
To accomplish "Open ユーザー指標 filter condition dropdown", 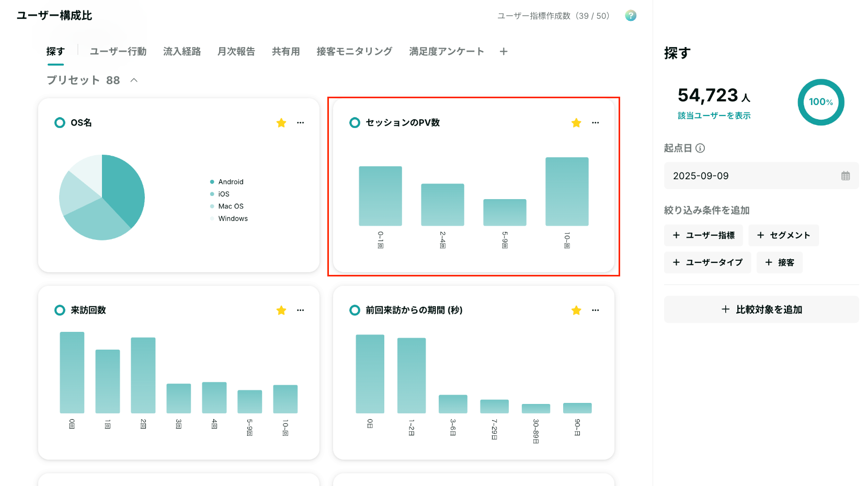I will tap(704, 235).
